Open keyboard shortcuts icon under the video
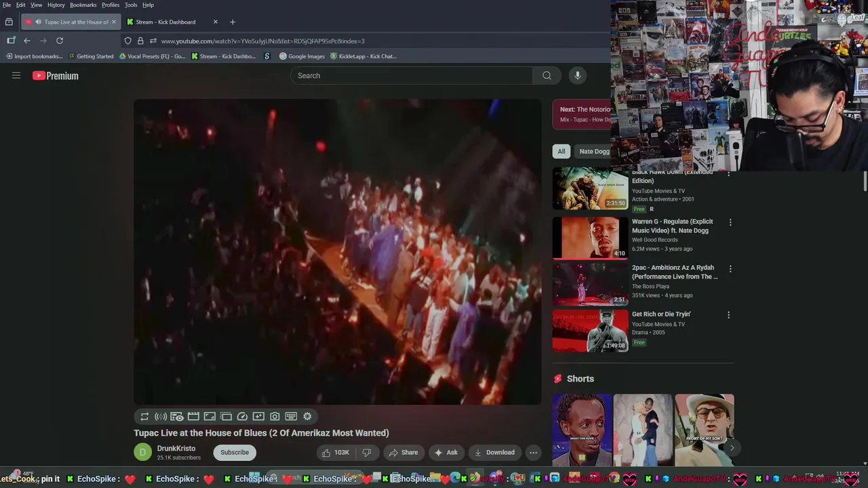 pos(291,417)
